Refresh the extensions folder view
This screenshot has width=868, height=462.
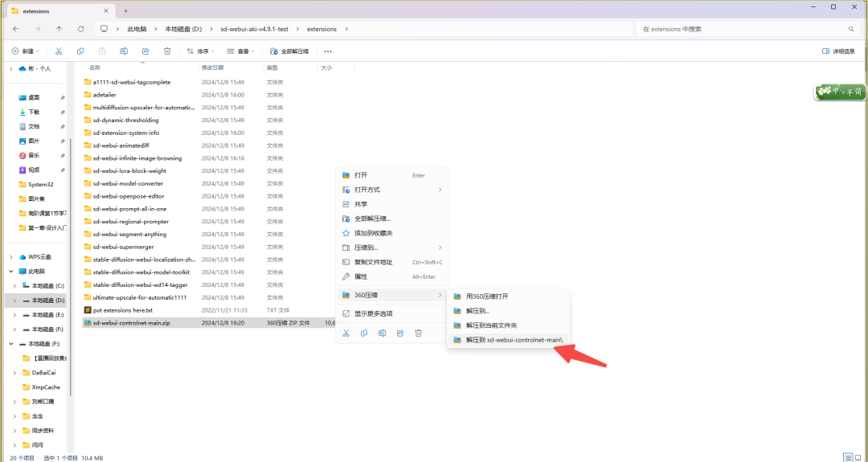pos(81,29)
